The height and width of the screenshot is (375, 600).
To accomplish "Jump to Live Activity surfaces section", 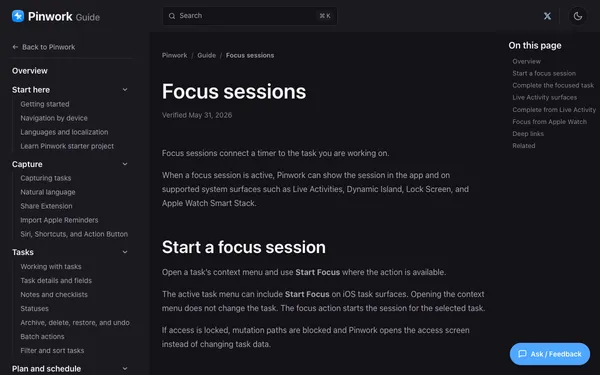I will pos(545,98).
